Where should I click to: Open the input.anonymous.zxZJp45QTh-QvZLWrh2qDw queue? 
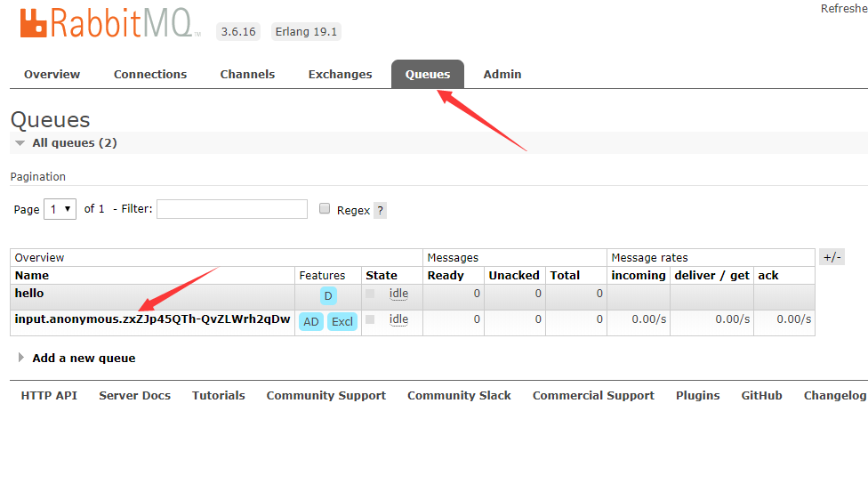point(152,319)
